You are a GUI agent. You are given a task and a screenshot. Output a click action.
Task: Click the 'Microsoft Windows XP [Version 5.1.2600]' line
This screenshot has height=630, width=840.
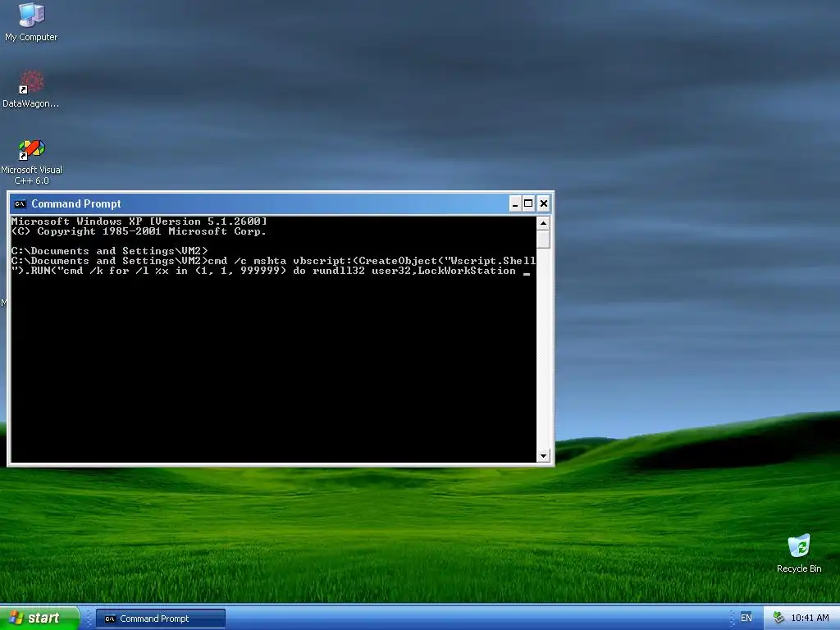[139, 221]
